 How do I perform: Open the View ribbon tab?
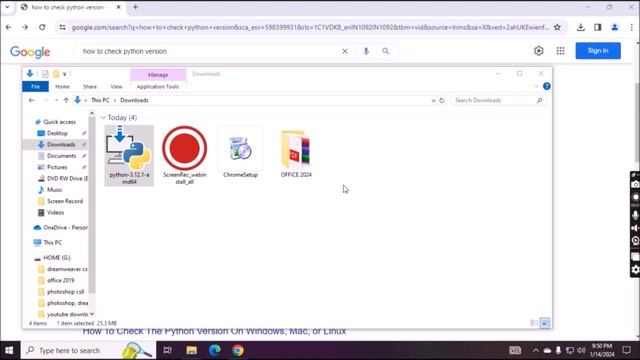116,87
